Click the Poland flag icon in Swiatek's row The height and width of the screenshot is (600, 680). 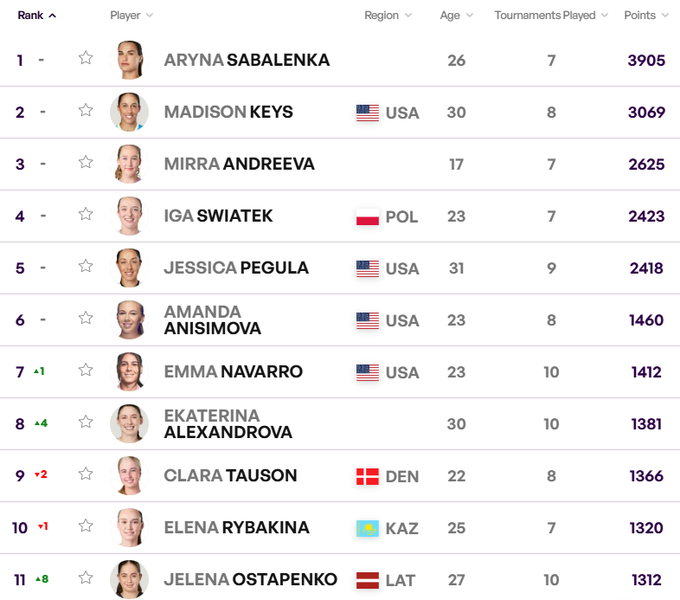click(x=367, y=216)
